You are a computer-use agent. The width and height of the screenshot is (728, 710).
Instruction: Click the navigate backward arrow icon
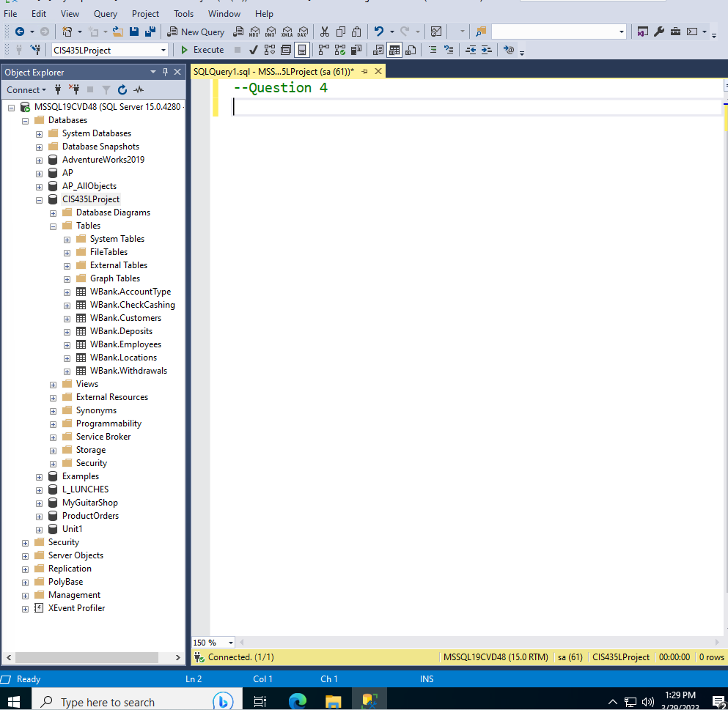[20, 32]
